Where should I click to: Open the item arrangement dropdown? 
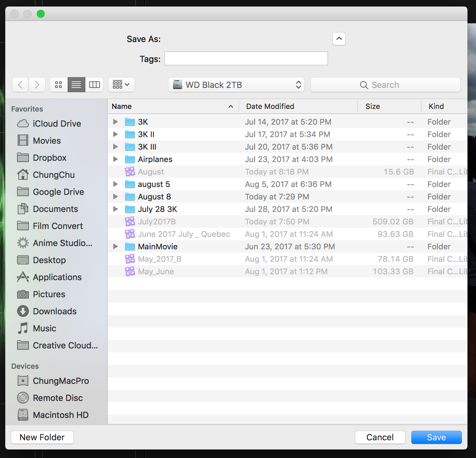coord(121,85)
